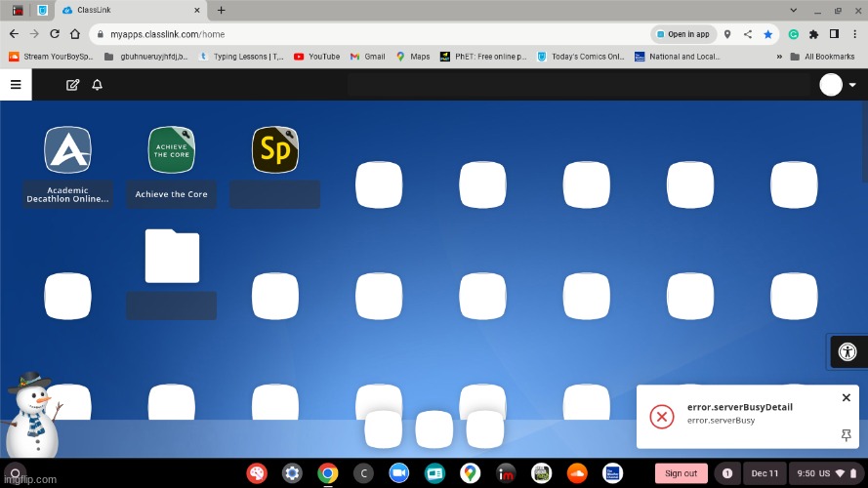Close the ClassLink tab

point(197,10)
